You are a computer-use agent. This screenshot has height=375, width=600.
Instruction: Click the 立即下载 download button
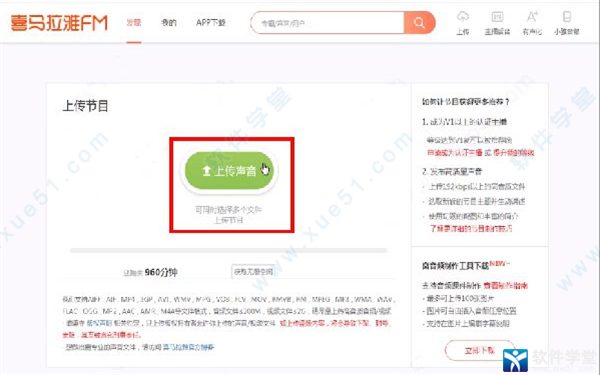click(479, 350)
